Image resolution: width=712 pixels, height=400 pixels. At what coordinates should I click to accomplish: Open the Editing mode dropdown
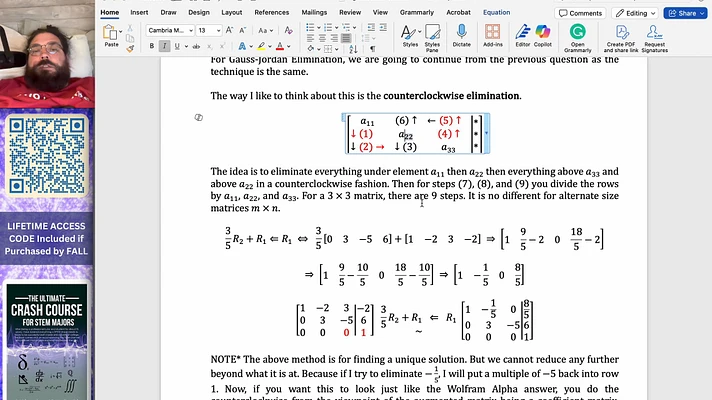(x=635, y=13)
